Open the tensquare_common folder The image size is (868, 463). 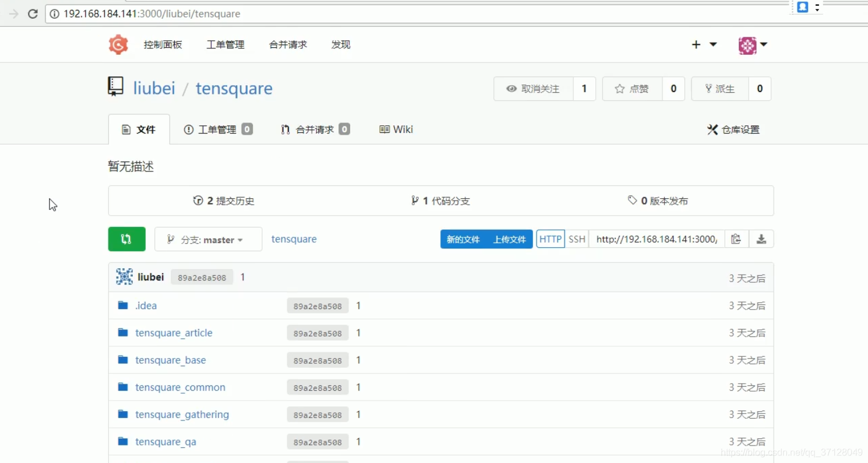180,387
